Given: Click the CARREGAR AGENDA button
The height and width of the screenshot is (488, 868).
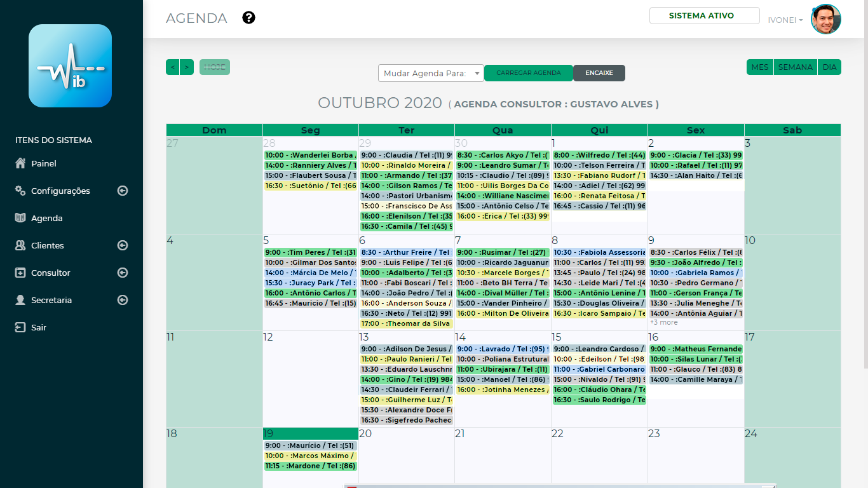Looking at the screenshot, I should click(x=528, y=73).
